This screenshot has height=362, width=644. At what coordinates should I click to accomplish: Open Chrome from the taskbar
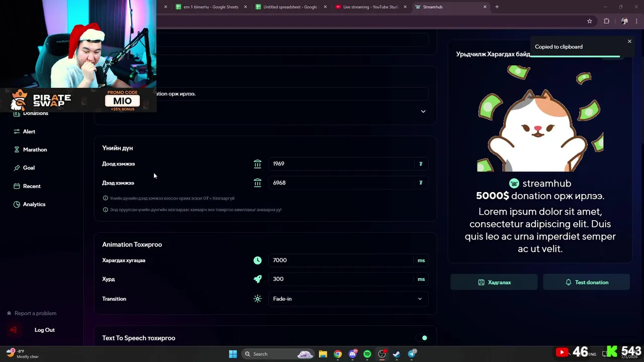338,354
